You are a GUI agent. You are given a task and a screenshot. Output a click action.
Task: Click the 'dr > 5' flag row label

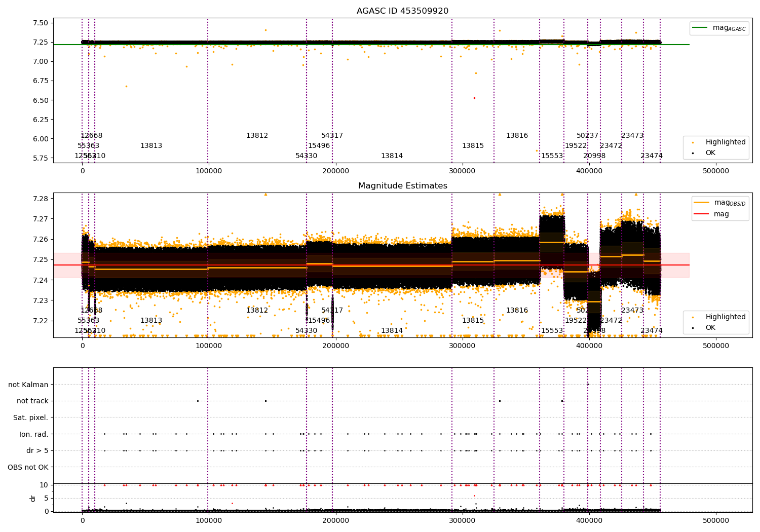coord(37,451)
